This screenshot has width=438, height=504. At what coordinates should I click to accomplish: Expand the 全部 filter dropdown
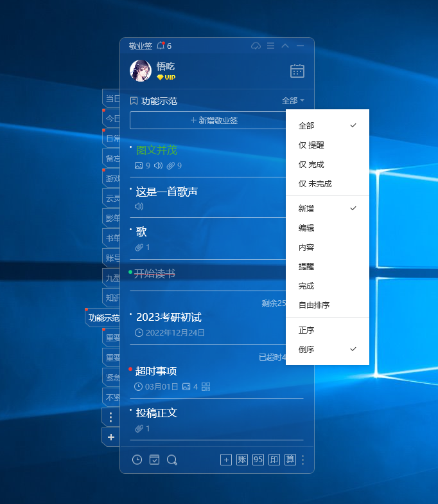pos(293,100)
